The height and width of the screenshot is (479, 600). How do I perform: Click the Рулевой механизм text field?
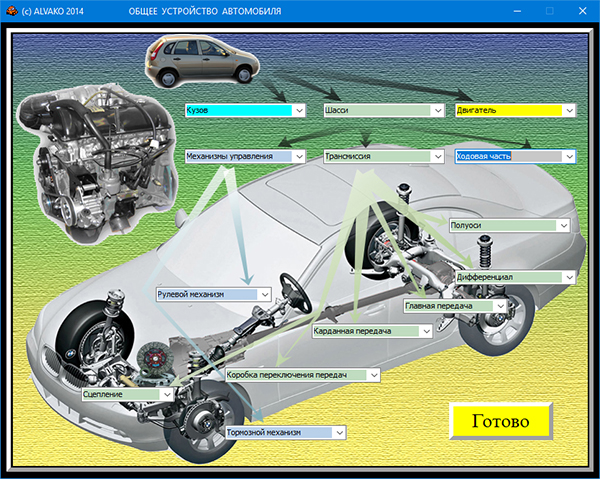208,295
